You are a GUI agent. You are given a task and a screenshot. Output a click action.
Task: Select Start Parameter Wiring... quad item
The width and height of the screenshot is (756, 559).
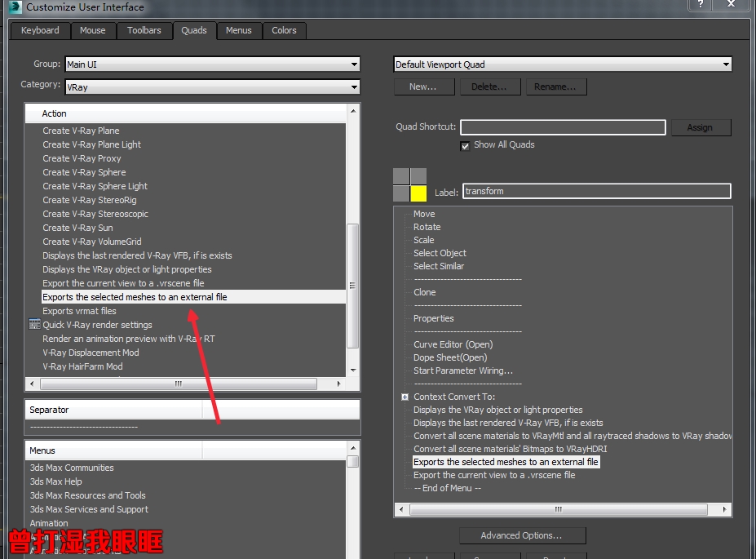click(463, 370)
